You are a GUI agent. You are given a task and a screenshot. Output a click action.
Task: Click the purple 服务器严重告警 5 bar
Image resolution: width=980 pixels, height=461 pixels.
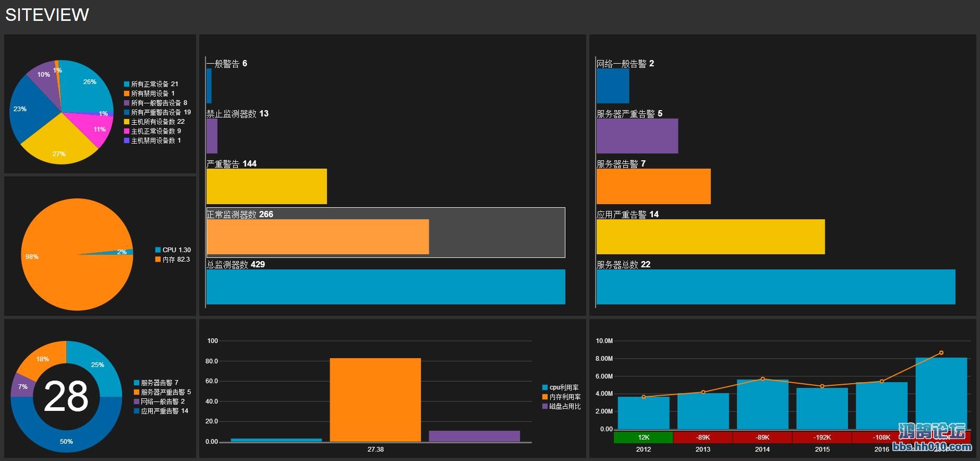(637, 136)
